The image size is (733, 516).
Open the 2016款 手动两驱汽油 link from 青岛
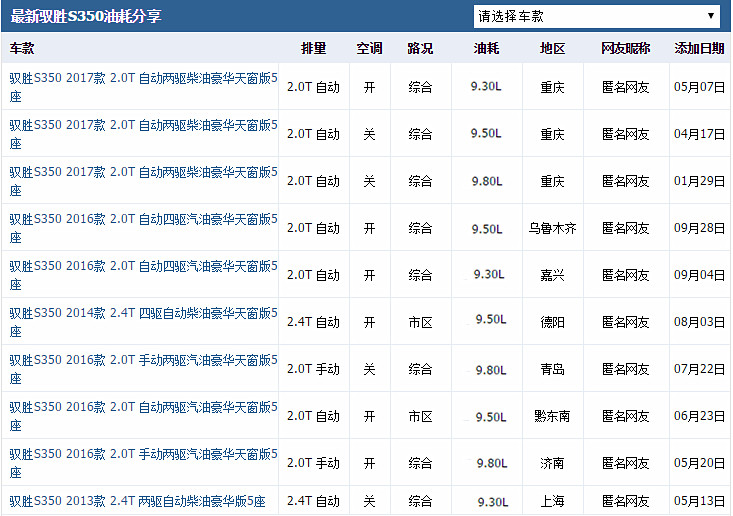[x=144, y=369]
